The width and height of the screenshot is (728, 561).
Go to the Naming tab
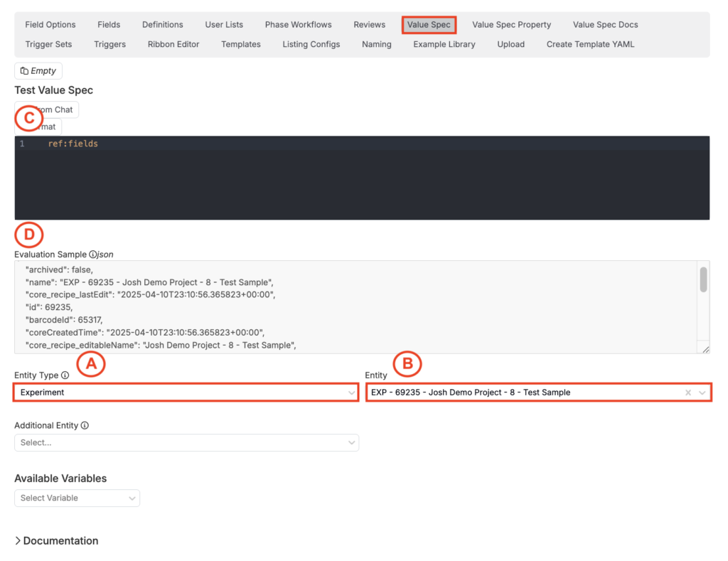(x=377, y=44)
